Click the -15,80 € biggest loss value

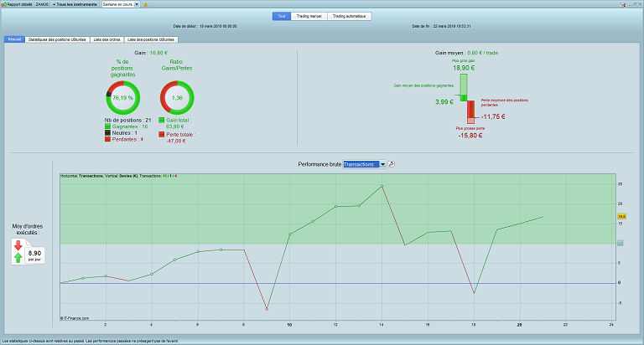coord(470,136)
